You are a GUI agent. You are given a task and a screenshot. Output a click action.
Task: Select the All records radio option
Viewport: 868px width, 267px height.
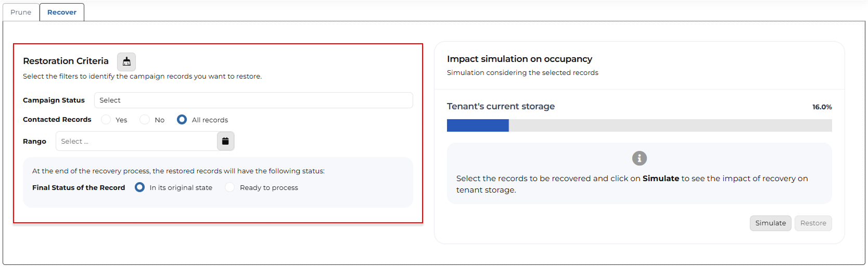click(182, 120)
